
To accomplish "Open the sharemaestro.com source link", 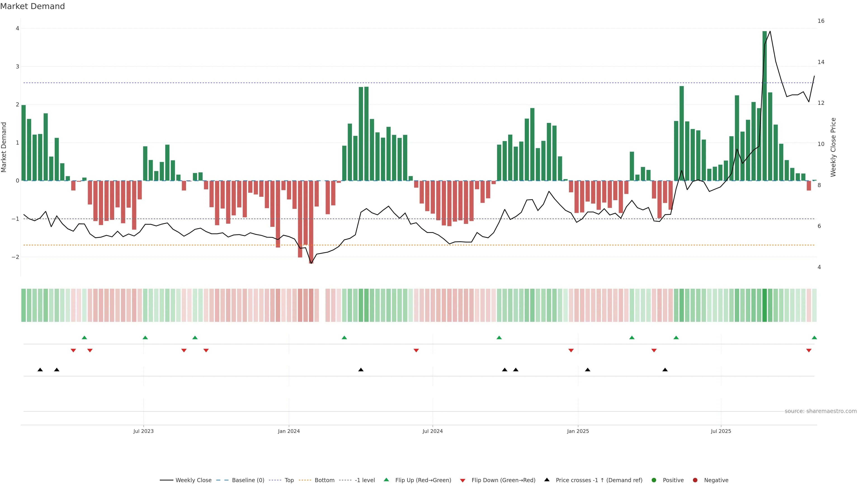I will tap(821, 411).
